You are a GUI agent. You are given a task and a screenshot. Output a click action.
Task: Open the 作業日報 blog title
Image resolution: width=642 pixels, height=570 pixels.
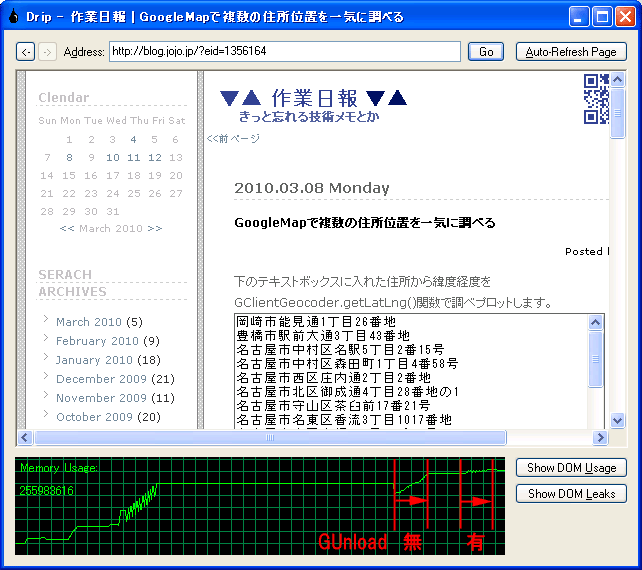pos(314,98)
